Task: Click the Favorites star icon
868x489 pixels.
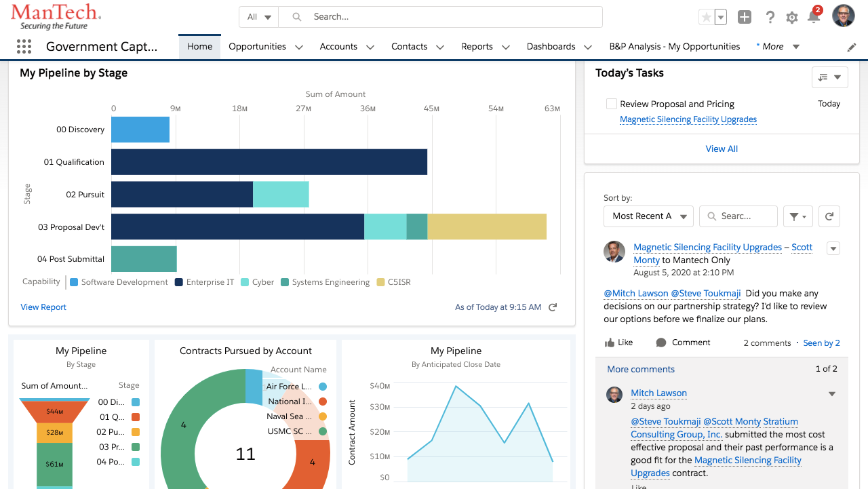Action: (706, 18)
